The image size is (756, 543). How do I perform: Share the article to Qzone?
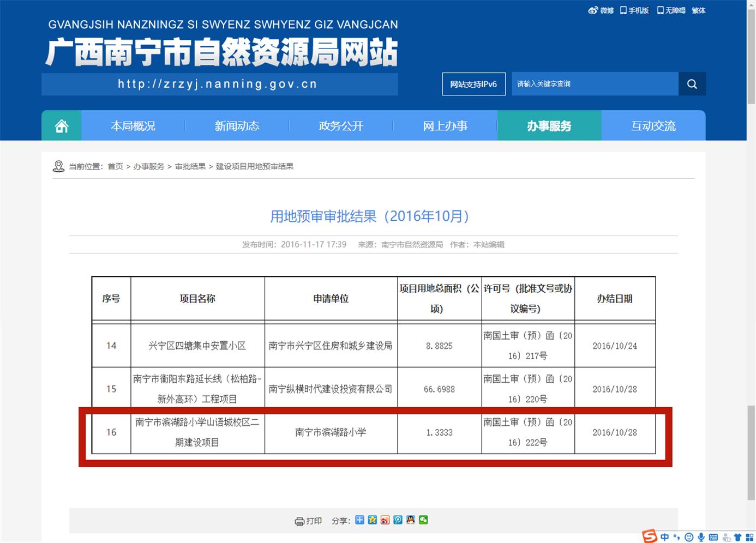[373, 520]
